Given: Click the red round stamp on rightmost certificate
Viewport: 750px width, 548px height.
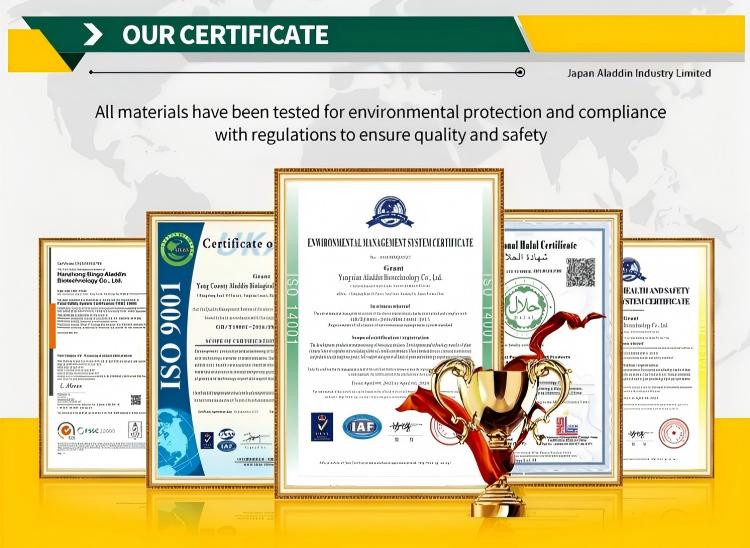Looking at the screenshot, I should 674,433.
